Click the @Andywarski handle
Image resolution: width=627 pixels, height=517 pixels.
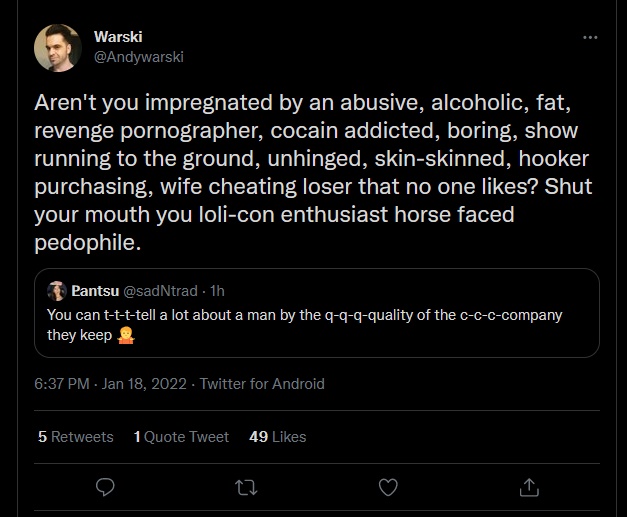click(139, 57)
